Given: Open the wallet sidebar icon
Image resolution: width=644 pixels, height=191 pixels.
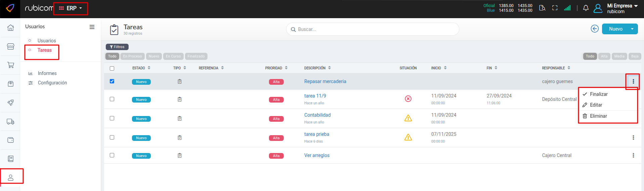Looking at the screenshot, I should click(10, 140).
